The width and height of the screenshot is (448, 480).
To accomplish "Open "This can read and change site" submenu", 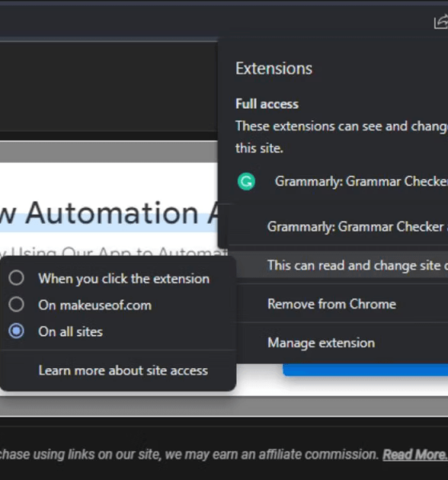I will click(342, 265).
